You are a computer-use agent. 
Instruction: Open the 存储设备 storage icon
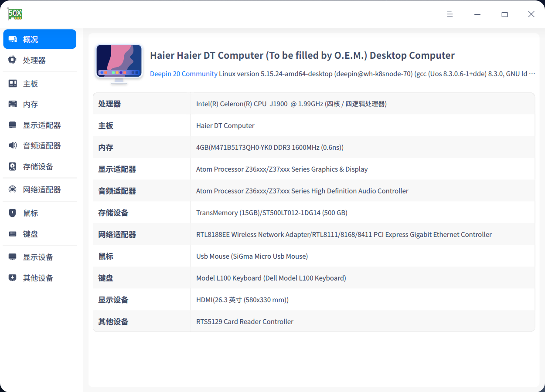pyautogui.click(x=12, y=166)
